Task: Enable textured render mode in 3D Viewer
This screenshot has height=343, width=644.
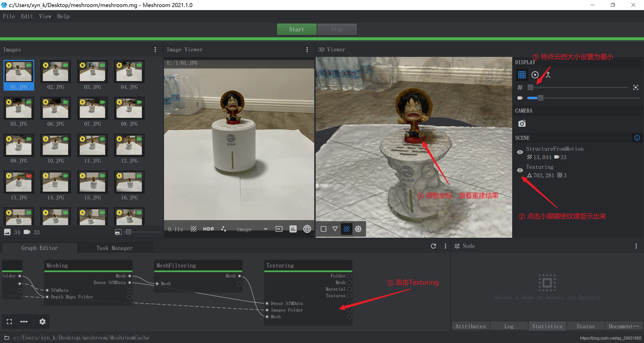Action: pyautogui.click(x=346, y=229)
